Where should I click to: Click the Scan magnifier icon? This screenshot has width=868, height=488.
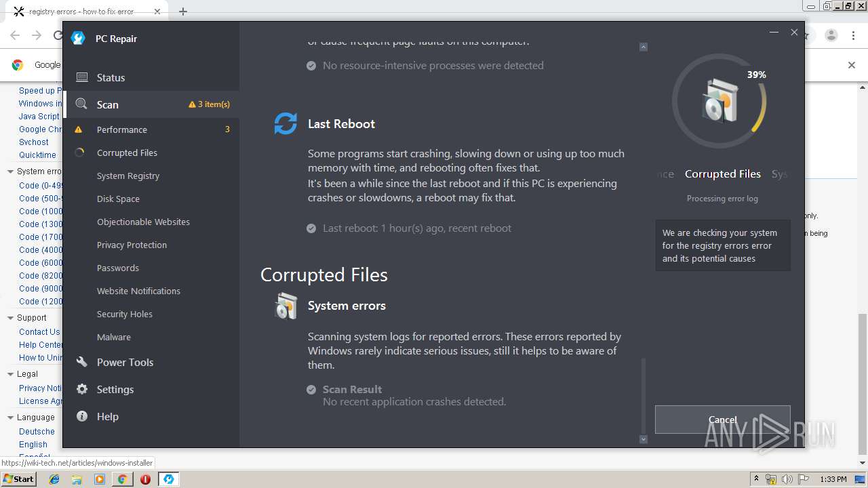81,104
